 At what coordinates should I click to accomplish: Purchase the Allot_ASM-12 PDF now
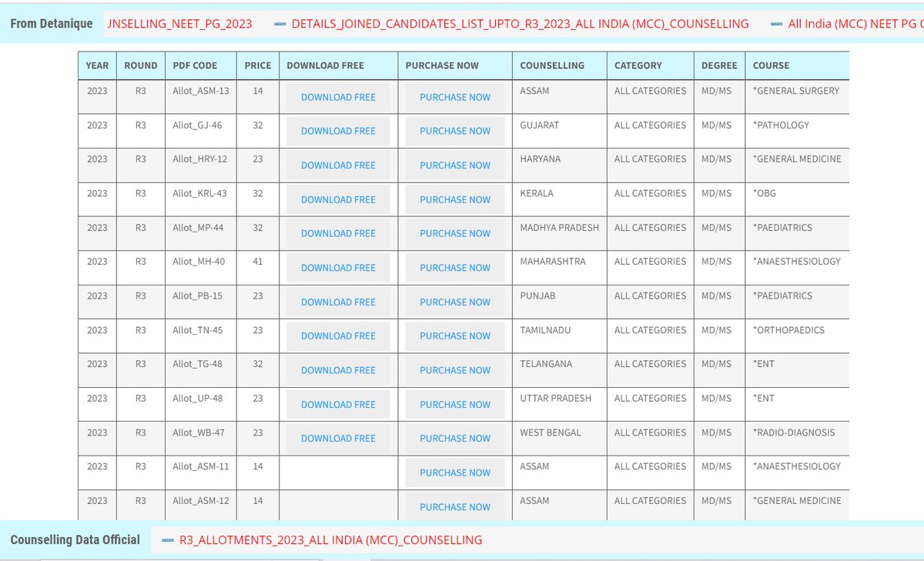(455, 506)
